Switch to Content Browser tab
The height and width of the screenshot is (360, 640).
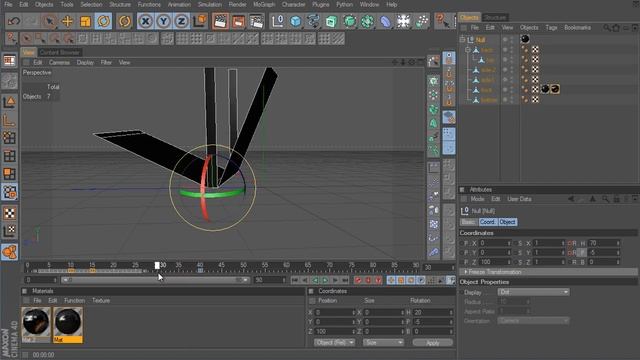pos(60,52)
